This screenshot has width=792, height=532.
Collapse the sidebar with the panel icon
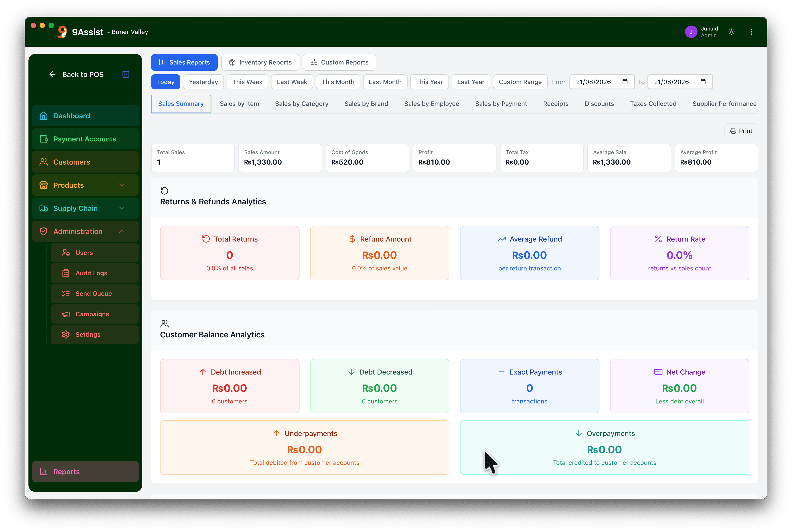[x=126, y=74]
